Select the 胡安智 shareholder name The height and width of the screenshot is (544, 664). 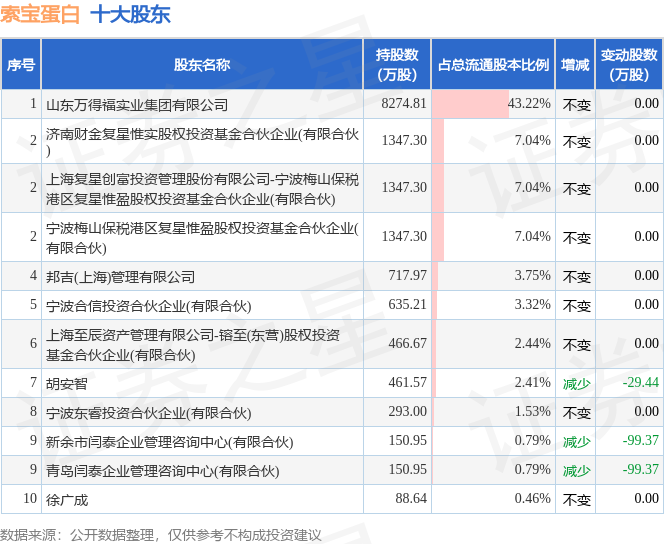pos(68,383)
